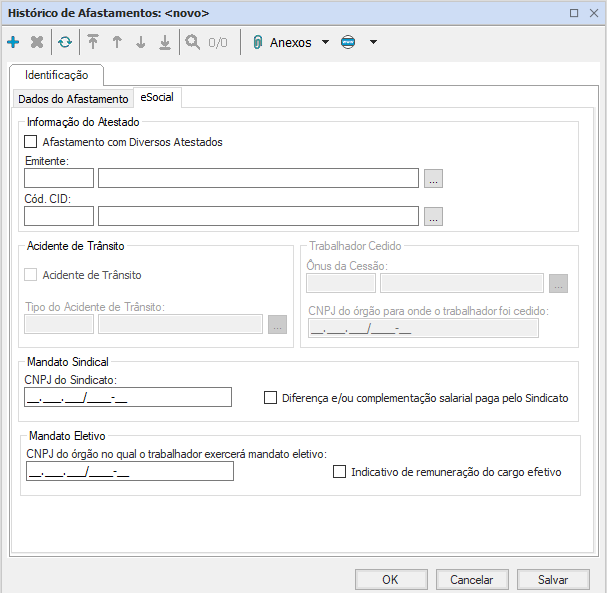Viewport: 607px width, 593px height.
Task: Open the Emitente lookup ellipsis button
Action: (x=433, y=179)
